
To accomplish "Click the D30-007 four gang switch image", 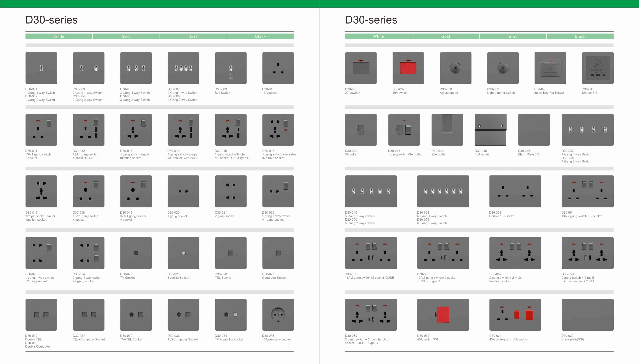I will (x=183, y=68).
